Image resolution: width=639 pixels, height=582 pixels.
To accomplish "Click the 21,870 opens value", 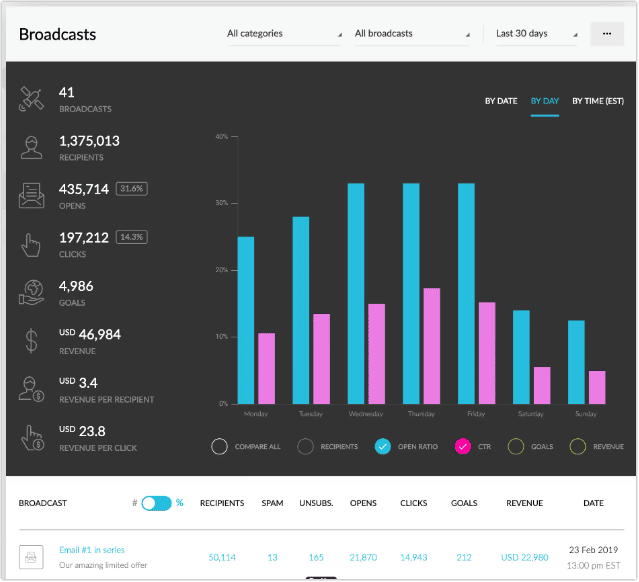I will point(363,558).
